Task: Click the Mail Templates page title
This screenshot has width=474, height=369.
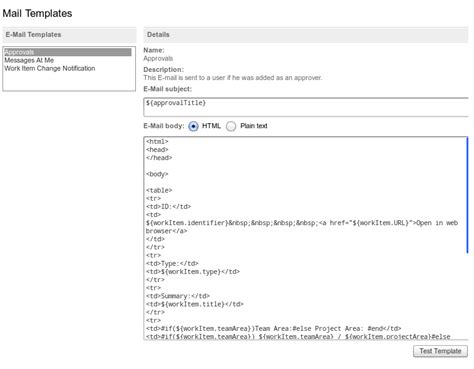Action: click(x=37, y=13)
